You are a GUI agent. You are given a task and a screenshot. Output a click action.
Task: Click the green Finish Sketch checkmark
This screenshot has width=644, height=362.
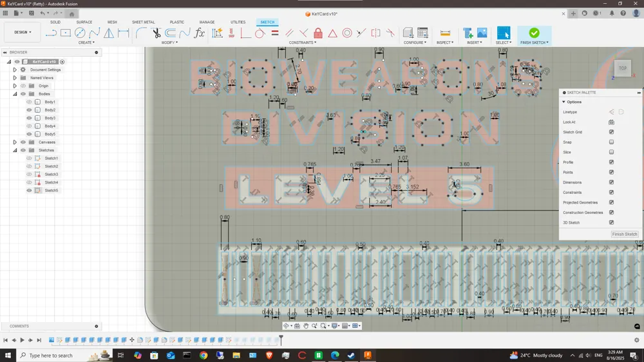pos(534,33)
